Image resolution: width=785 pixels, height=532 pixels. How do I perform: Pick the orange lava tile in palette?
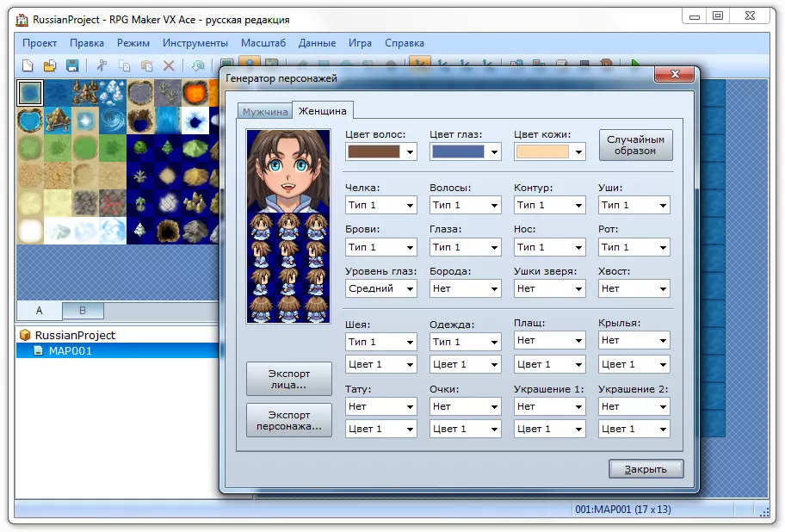[x=195, y=93]
